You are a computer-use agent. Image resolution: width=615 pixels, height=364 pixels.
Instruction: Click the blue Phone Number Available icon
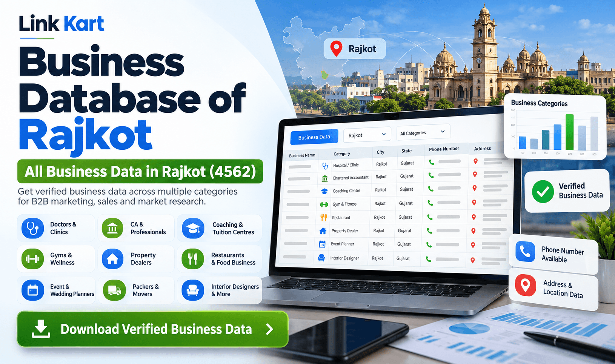(x=525, y=252)
